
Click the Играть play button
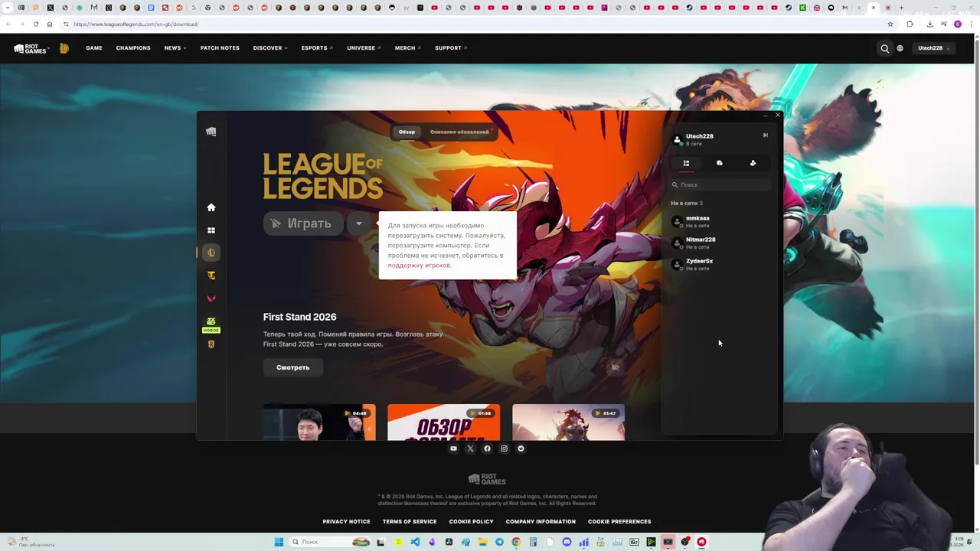click(x=303, y=223)
